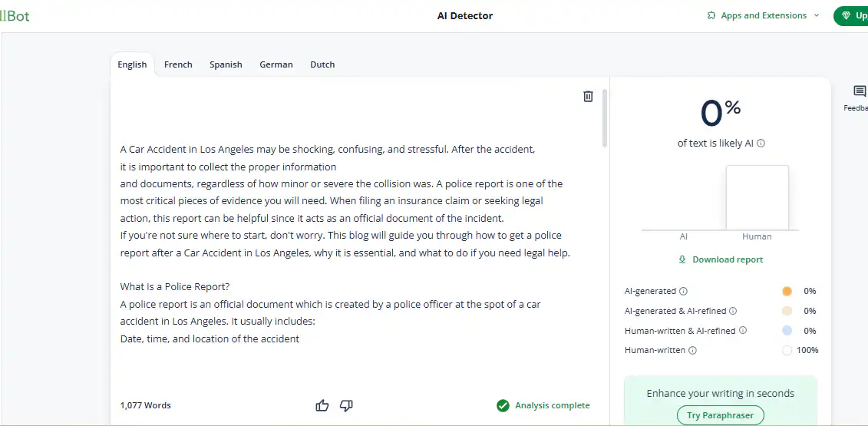Switch to the French tab
Viewport: 868px width, 426px height.
178,64
